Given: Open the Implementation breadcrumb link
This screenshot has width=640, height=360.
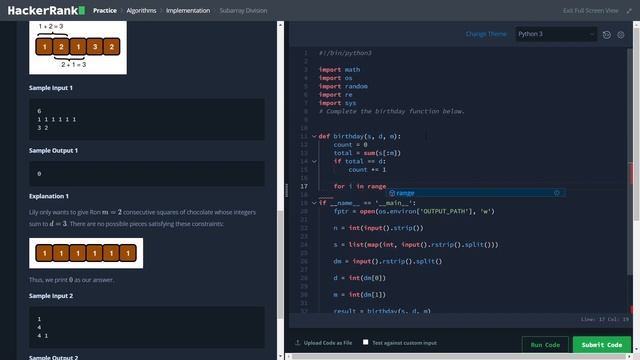Looking at the screenshot, I should pyautogui.click(x=188, y=11).
